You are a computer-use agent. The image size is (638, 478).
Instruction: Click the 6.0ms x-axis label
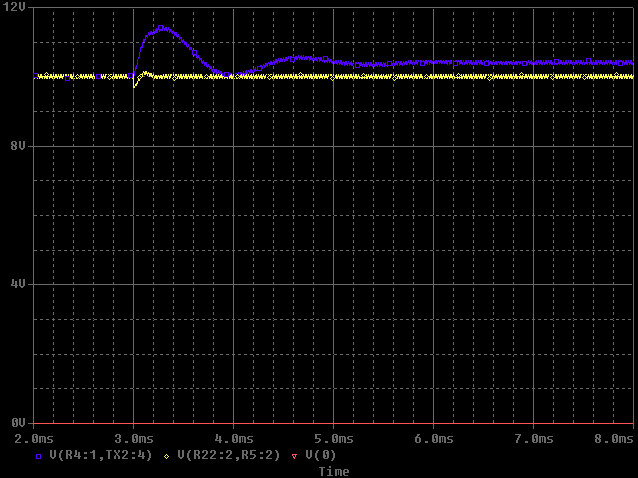(434, 439)
